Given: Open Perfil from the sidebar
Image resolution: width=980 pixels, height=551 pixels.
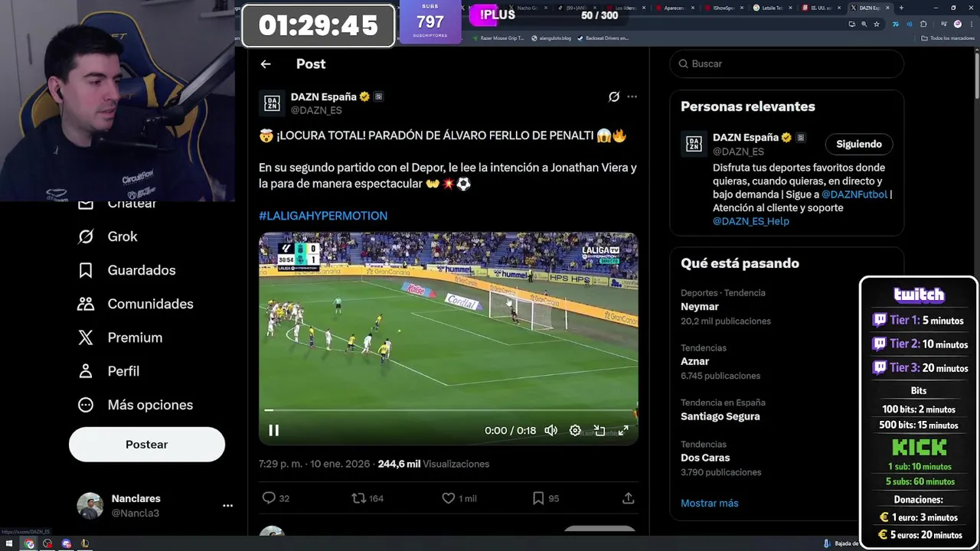Looking at the screenshot, I should pyautogui.click(x=108, y=371).
